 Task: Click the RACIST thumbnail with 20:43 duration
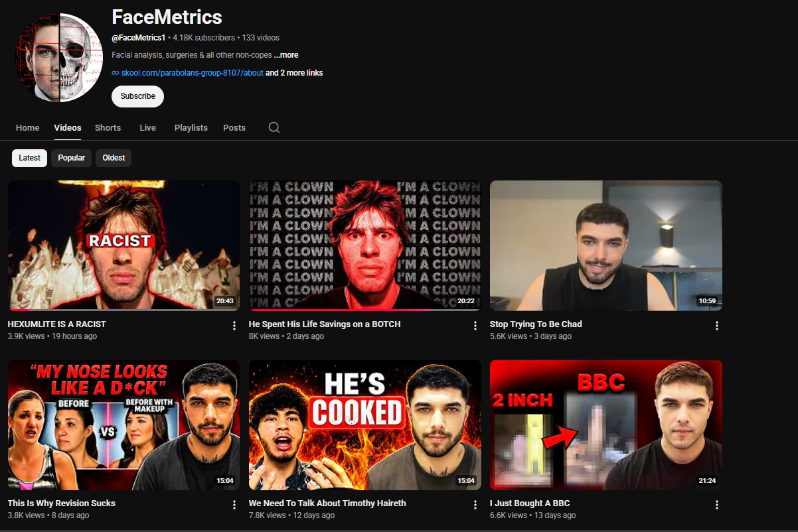click(x=123, y=245)
